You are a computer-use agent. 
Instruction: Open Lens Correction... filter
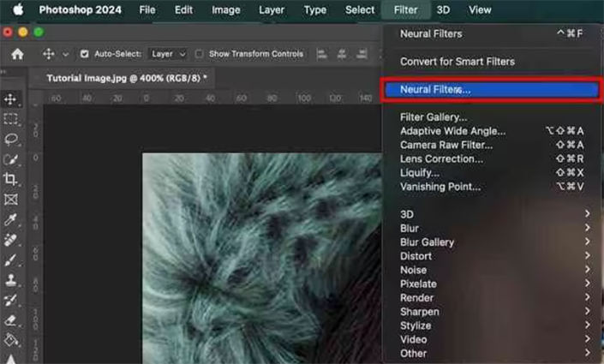tap(492, 158)
